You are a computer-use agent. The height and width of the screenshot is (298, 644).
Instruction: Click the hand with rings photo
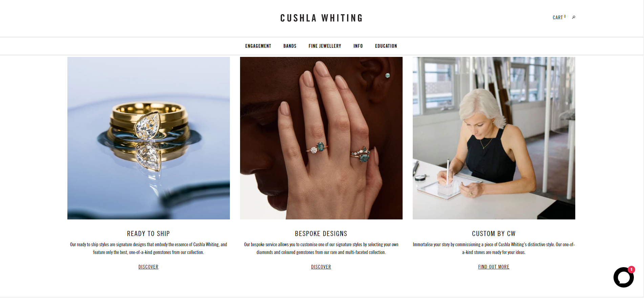[x=321, y=138]
